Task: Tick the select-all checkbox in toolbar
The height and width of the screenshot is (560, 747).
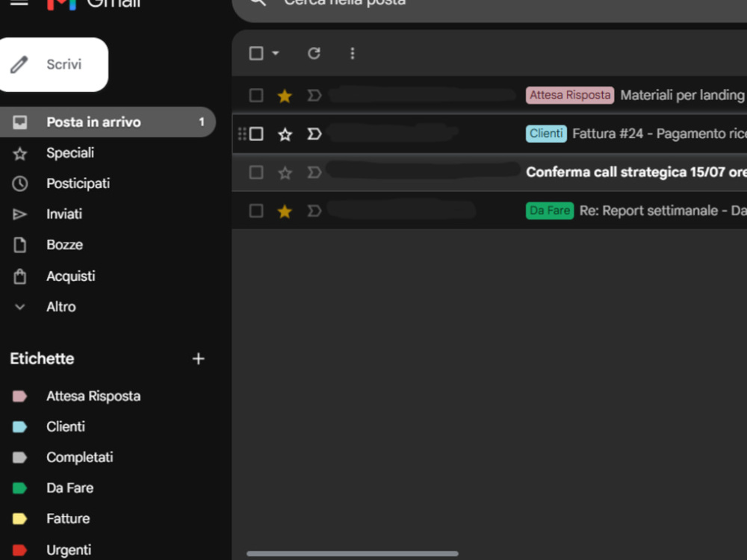Action: 256,53
